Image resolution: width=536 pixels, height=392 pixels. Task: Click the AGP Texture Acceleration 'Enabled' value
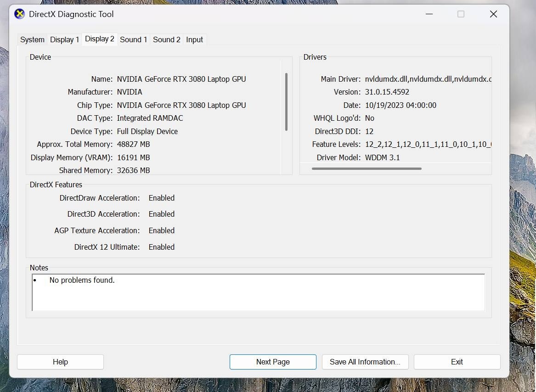162,231
